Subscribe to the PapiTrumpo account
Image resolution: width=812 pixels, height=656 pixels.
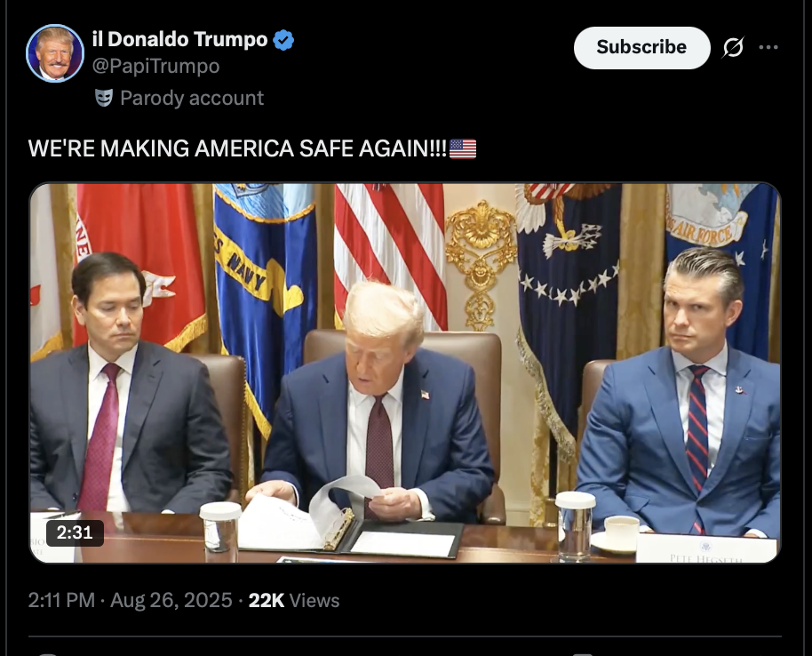pos(641,48)
